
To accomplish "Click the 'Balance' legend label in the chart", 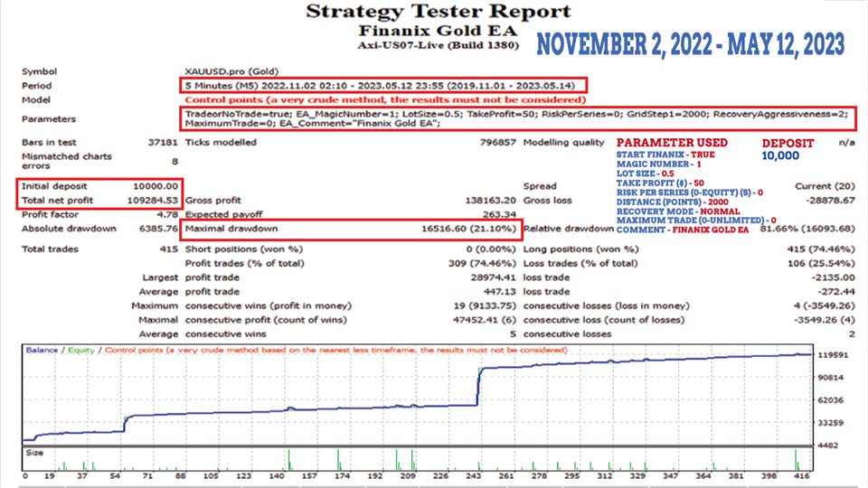I will (42, 351).
